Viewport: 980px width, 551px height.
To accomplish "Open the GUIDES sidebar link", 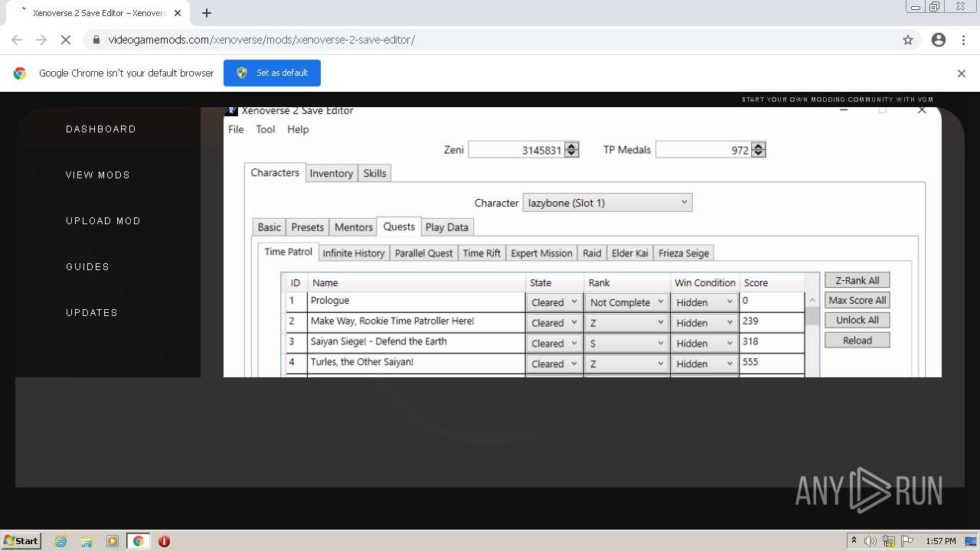I will point(87,267).
